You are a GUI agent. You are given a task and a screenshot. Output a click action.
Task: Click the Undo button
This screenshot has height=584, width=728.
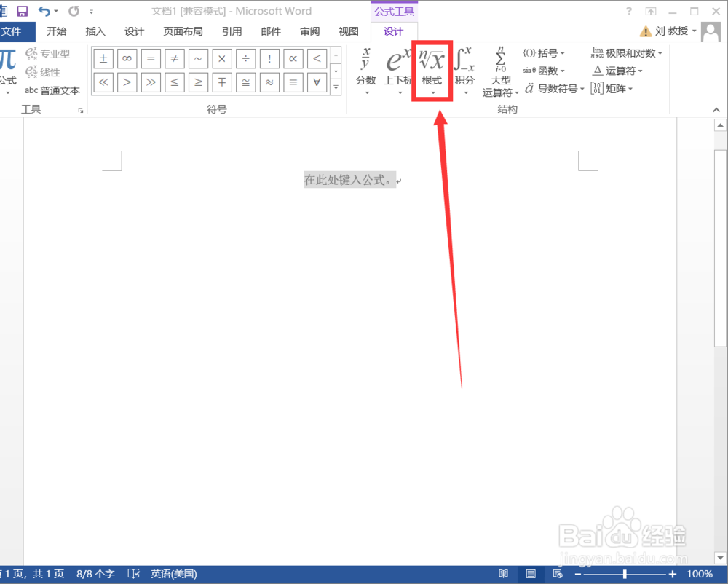46,11
